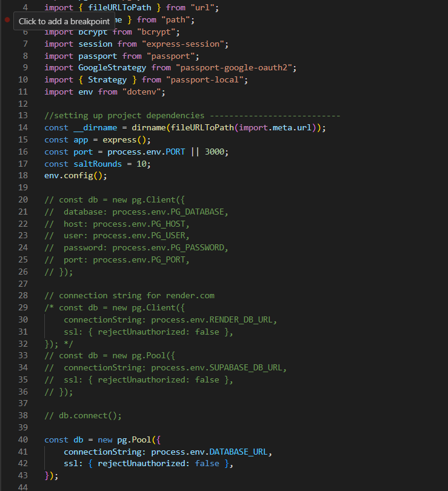Click the '// db.connect();' comment
The width and height of the screenshot is (448, 491).
pos(83,416)
